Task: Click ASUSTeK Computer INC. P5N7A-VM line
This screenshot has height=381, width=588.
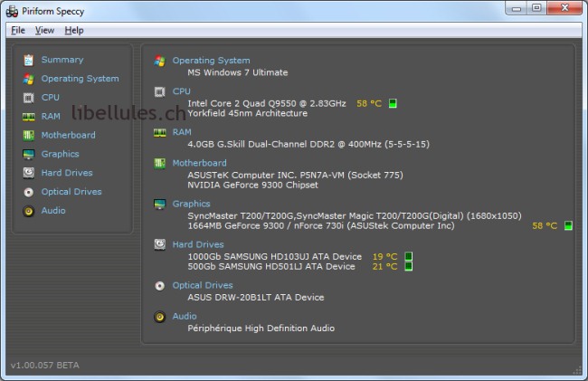Action: tap(295, 176)
